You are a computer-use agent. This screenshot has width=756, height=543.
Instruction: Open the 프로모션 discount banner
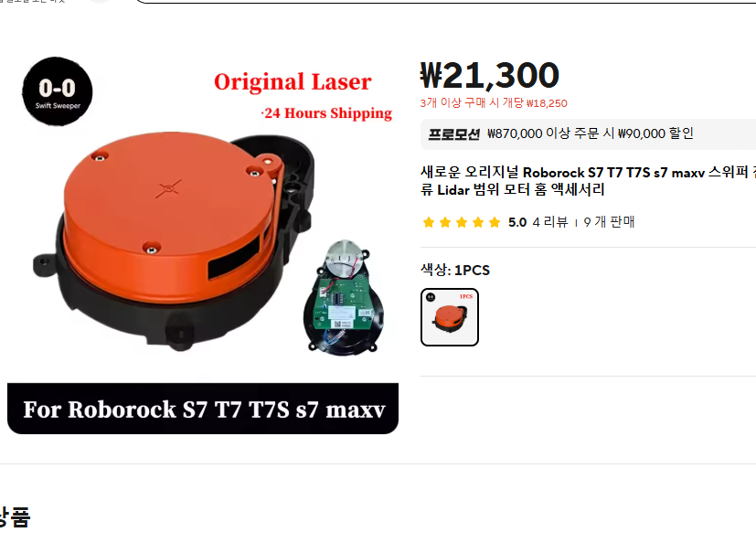coord(588,134)
